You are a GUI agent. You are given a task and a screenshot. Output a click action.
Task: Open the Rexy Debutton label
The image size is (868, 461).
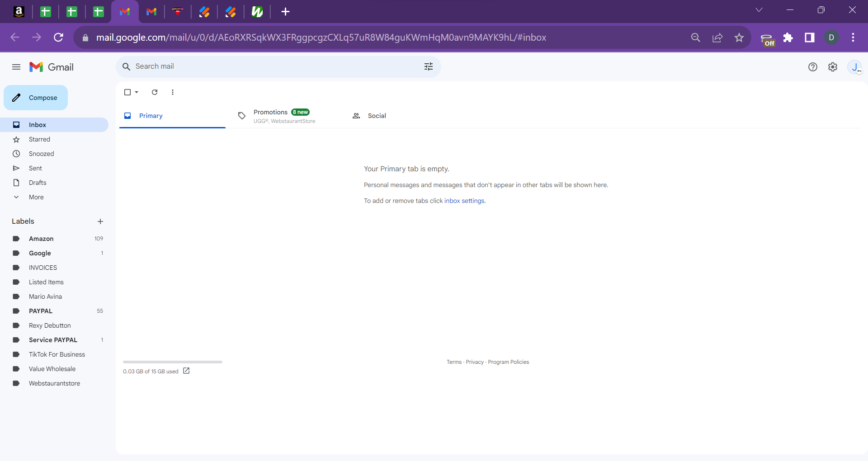pyautogui.click(x=54, y=325)
